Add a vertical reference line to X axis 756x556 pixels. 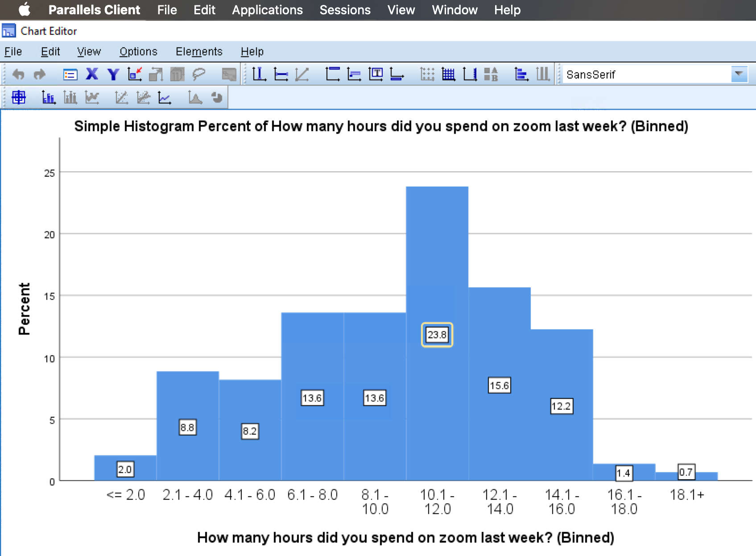(x=259, y=74)
